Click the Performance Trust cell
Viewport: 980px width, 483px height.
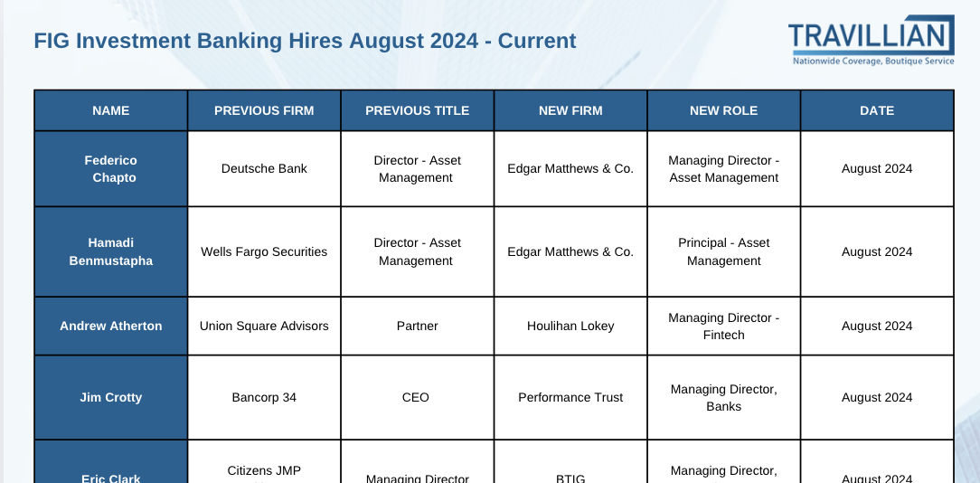point(570,397)
